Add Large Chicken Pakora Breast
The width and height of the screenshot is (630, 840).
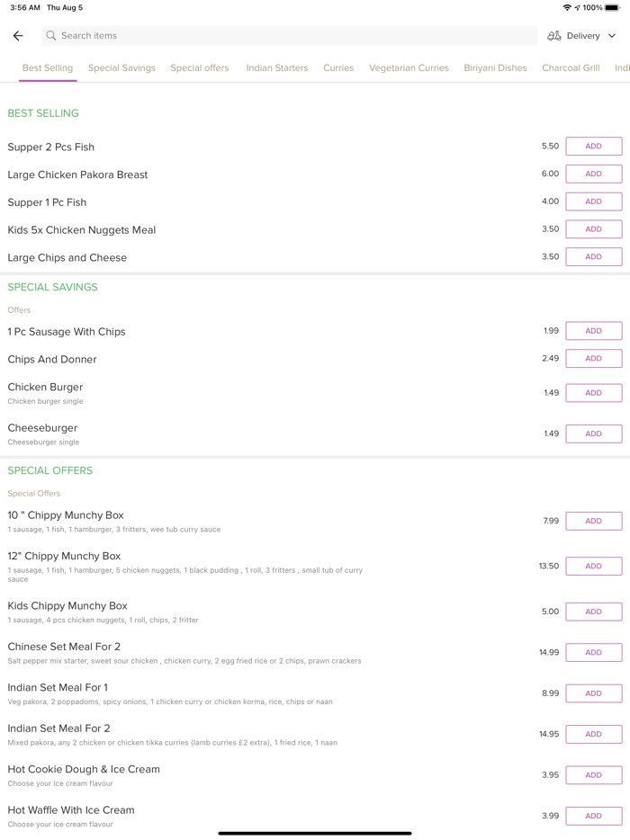(x=593, y=174)
